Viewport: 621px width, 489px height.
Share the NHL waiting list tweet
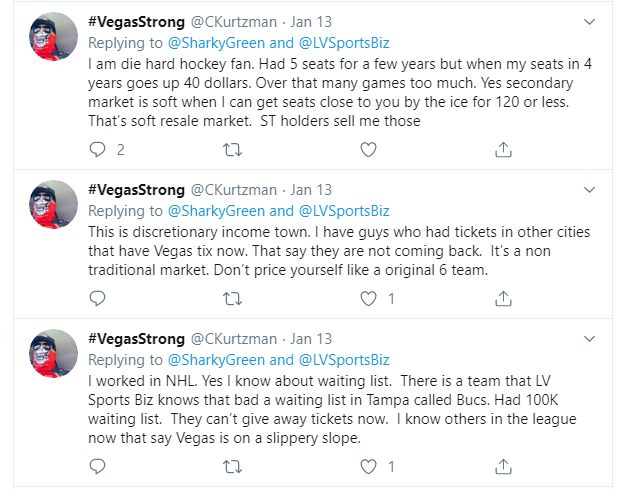(503, 466)
